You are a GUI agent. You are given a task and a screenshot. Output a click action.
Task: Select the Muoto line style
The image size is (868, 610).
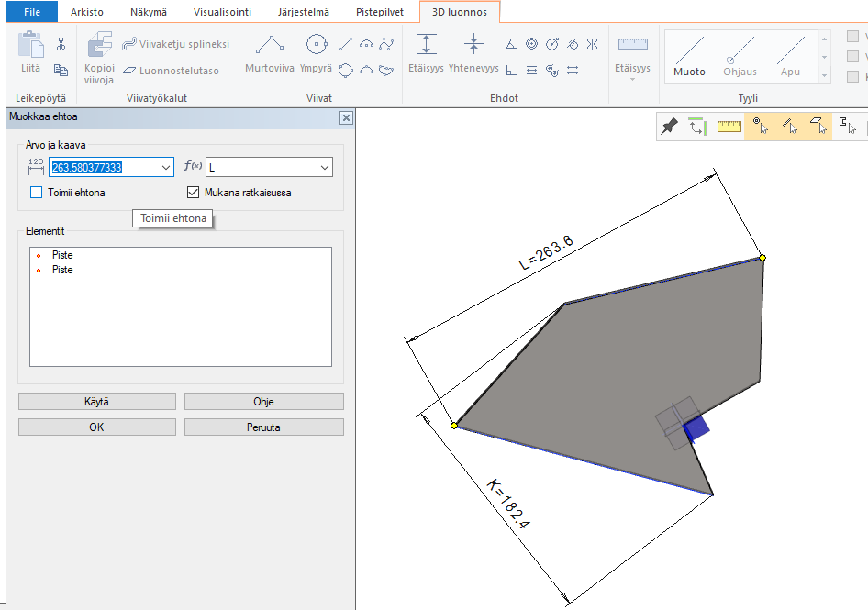(689, 56)
